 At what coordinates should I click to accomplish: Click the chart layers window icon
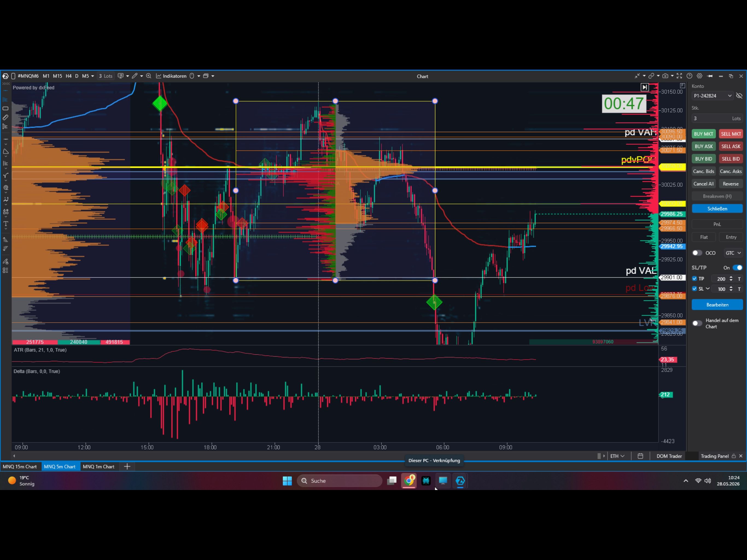206,76
